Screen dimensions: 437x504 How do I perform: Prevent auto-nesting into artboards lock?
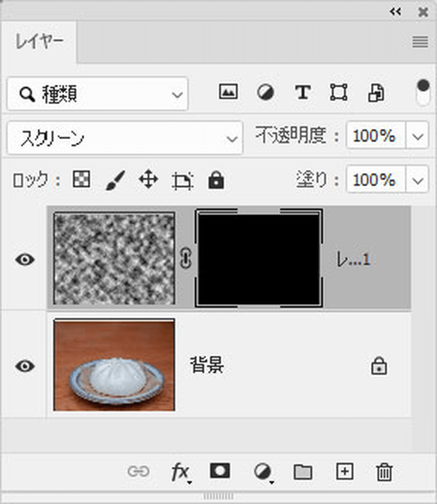tap(183, 180)
